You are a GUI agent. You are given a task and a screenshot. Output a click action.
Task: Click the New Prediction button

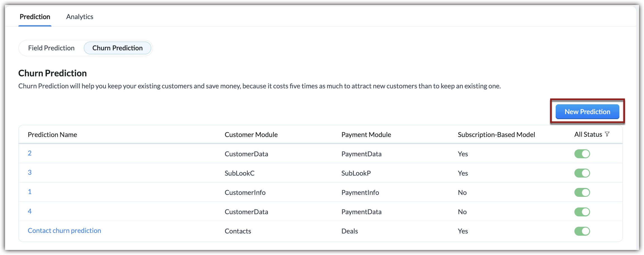(587, 112)
